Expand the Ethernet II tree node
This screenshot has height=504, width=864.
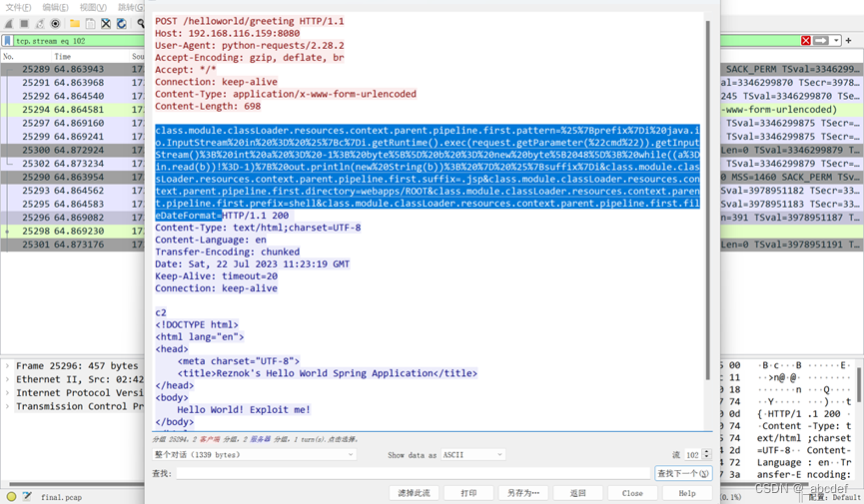click(x=7, y=379)
